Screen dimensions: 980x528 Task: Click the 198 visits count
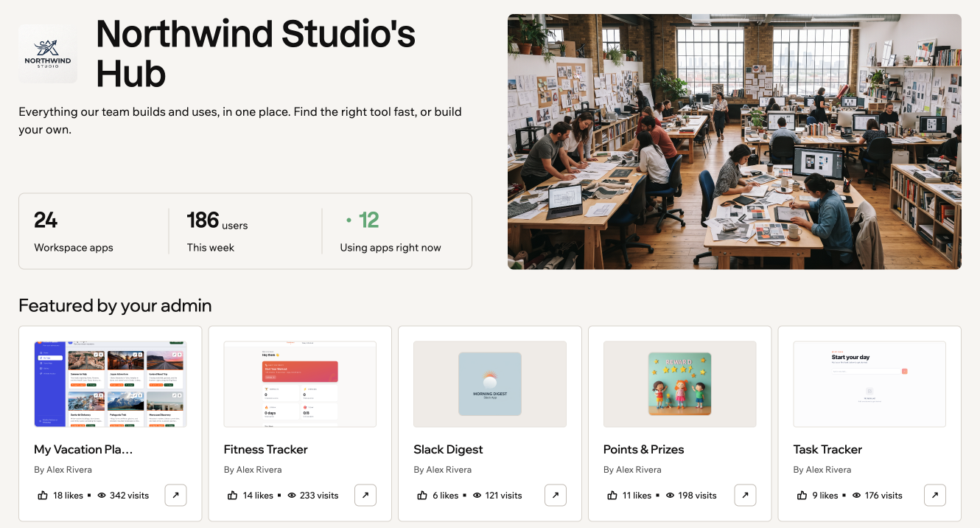point(698,496)
